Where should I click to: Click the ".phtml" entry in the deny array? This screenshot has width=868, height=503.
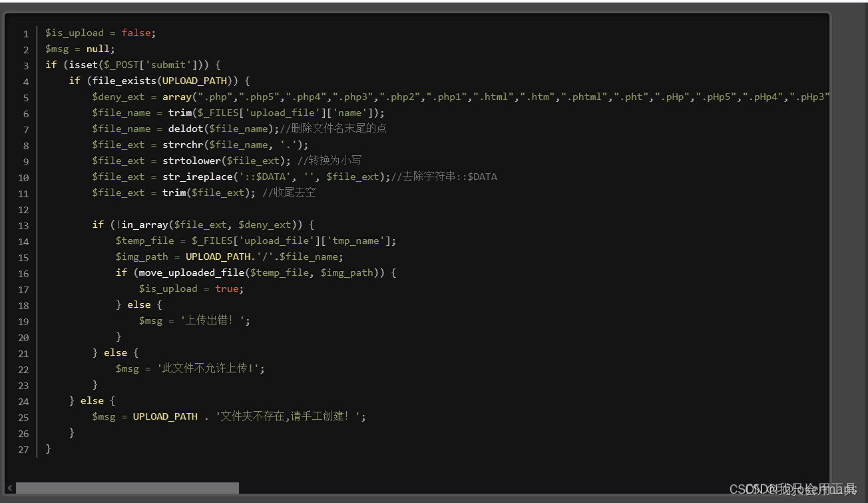coord(584,97)
